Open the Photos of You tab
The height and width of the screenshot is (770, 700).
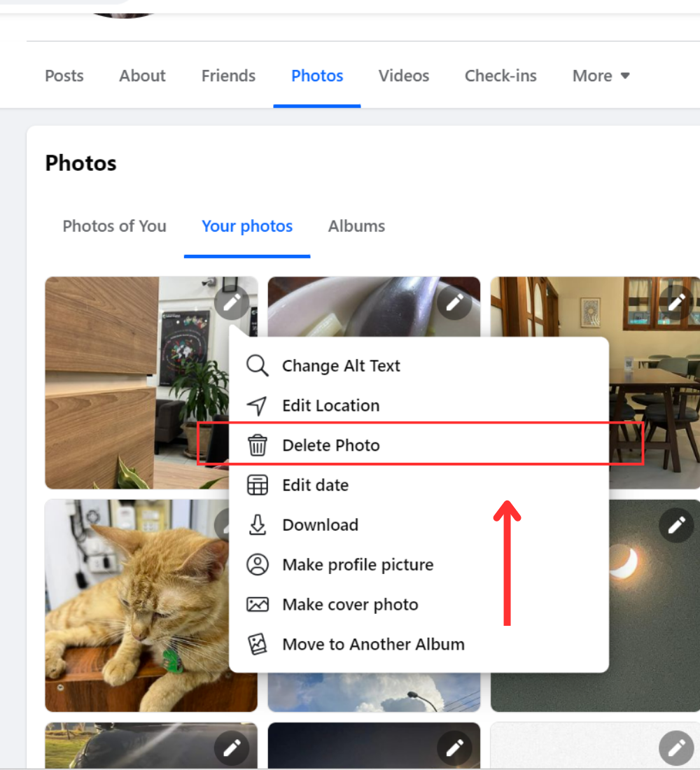(x=115, y=226)
